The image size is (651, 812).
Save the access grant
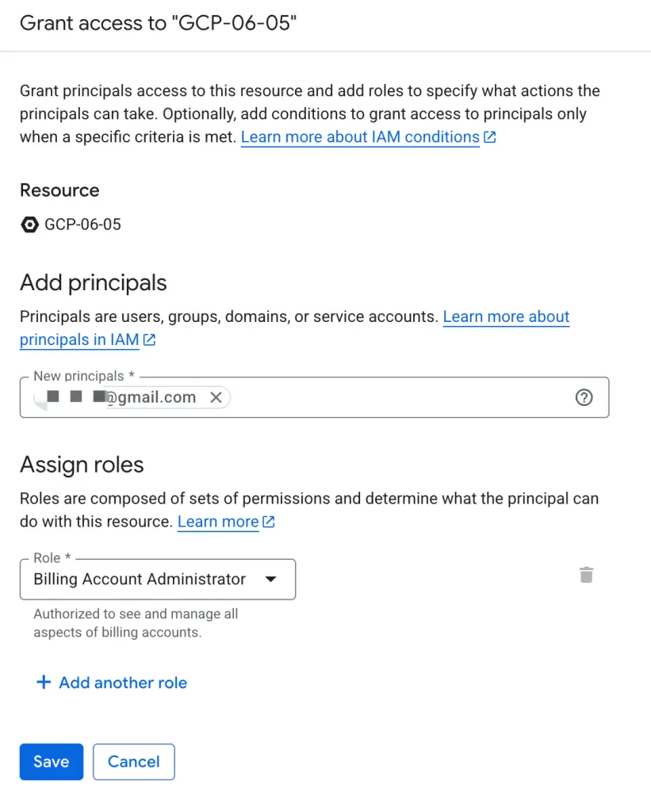tap(51, 761)
